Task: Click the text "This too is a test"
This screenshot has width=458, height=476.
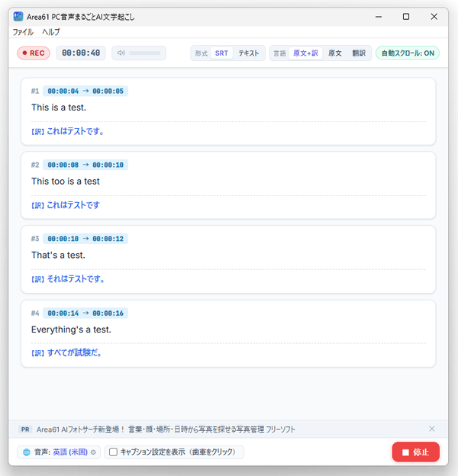Action: pos(66,182)
